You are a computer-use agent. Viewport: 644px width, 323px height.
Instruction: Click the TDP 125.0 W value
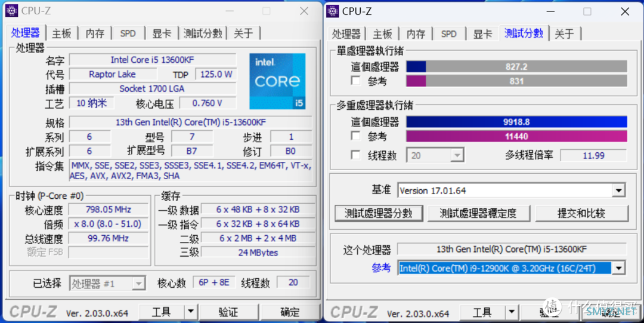(x=216, y=74)
